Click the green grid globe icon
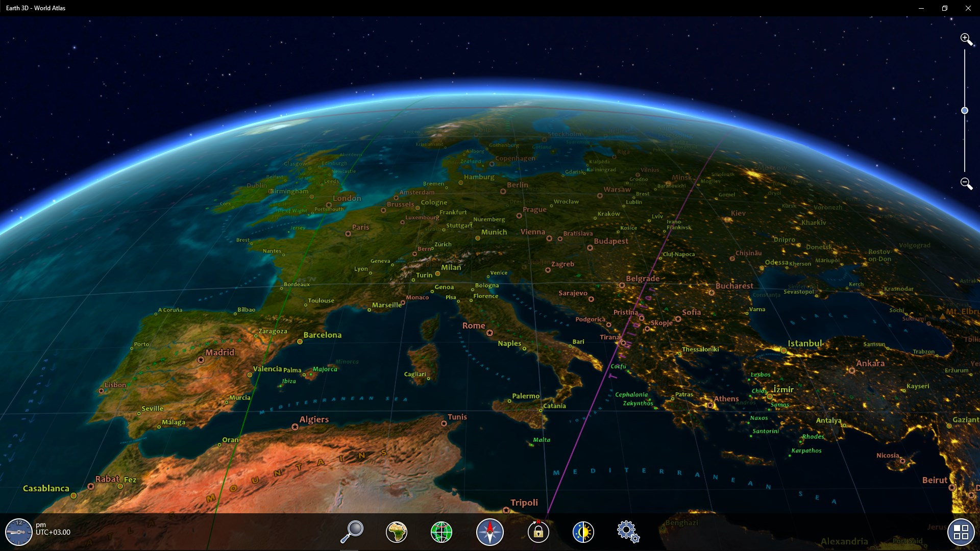This screenshot has width=980, height=551. (x=442, y=532)
